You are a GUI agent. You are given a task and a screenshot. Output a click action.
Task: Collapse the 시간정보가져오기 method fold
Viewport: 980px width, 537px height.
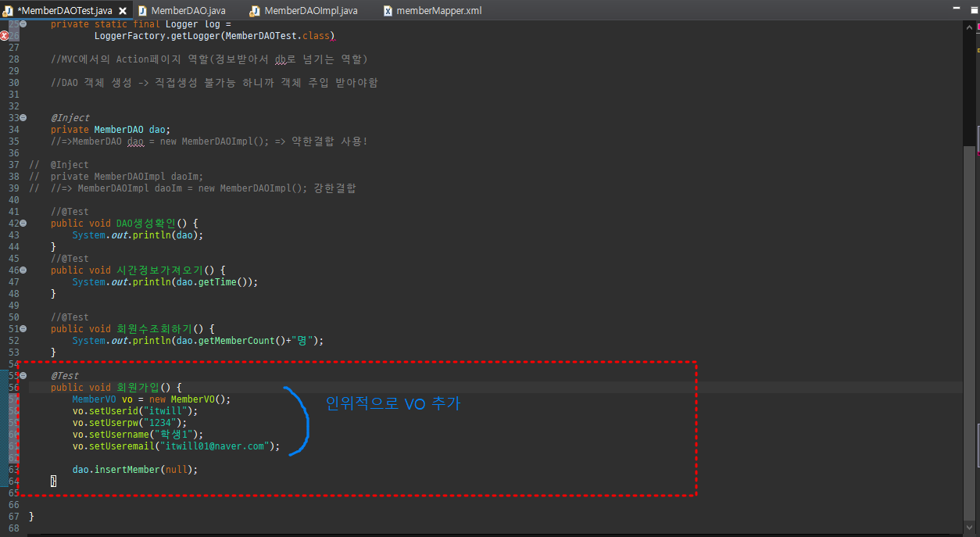point(23,270)
